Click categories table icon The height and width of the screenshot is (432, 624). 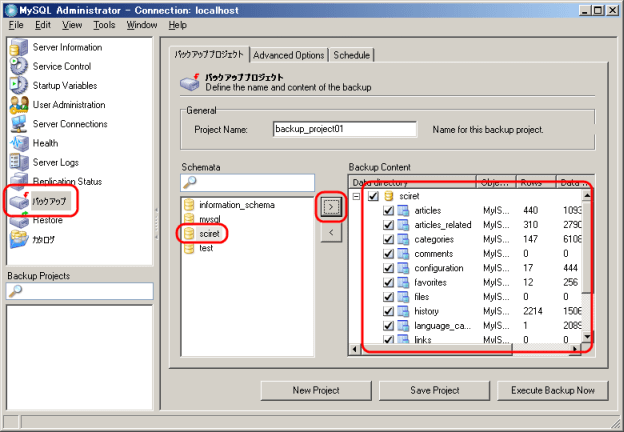(403, 239)
